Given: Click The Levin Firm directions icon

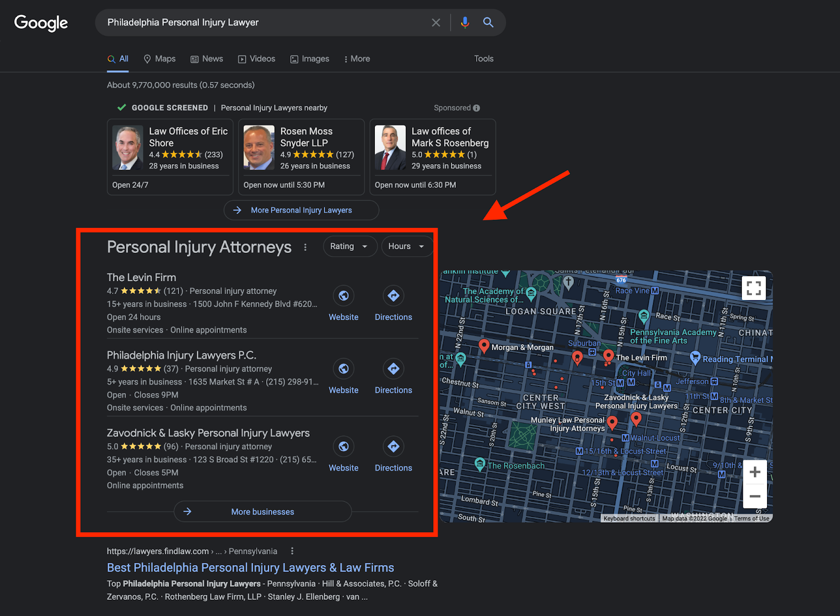Looking at the screenshot, I should point(393,296).
